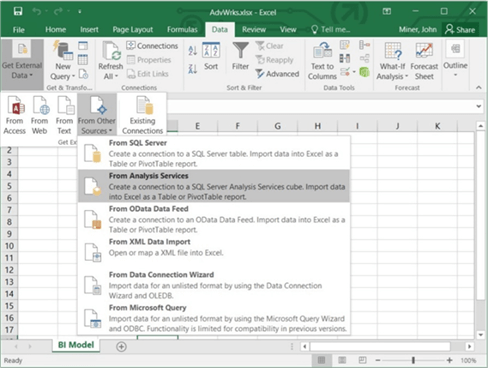This screenshot has width=488, height=368.
Task: Choose From Analysis Services entry
Action: [214, 186]
